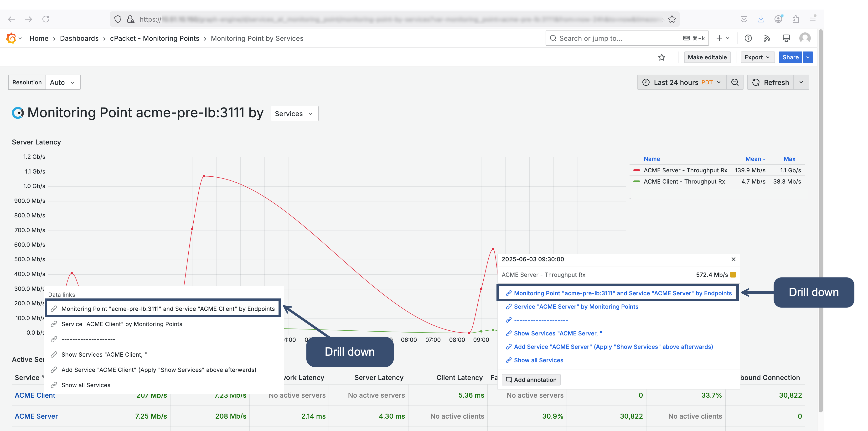Reload the browser page
The image size is (868, 431).
46,19
